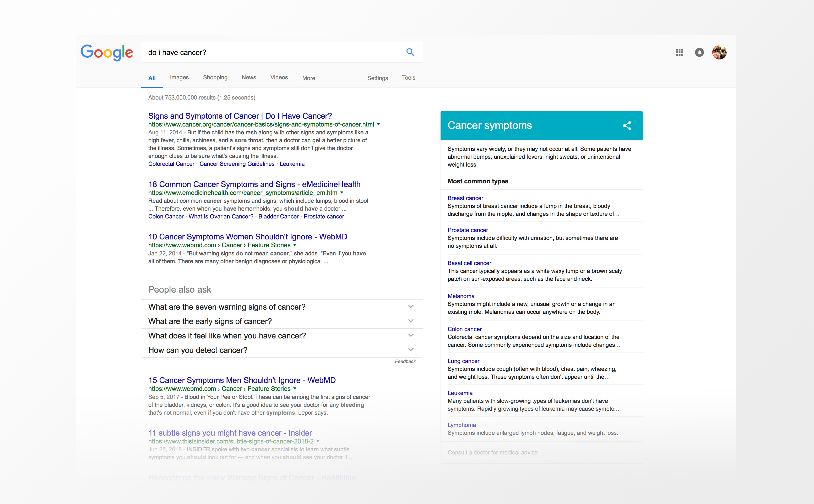Viewport: 814px width, 504px height.
Task: Open Melanoma in the symptoms panel
Action: (461, 296)
